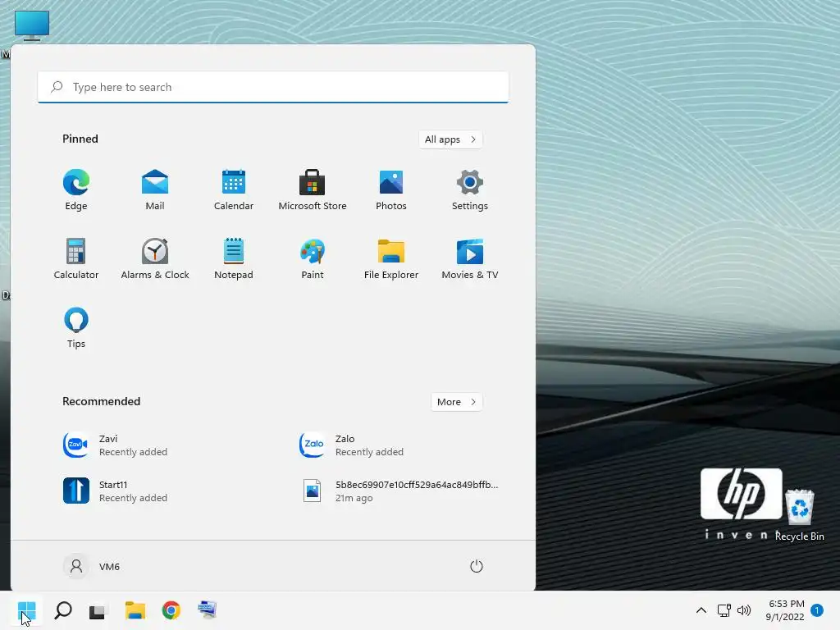Open volume speaker tray icon
This screenshot has width=840, height=630.
coord(744,610)
